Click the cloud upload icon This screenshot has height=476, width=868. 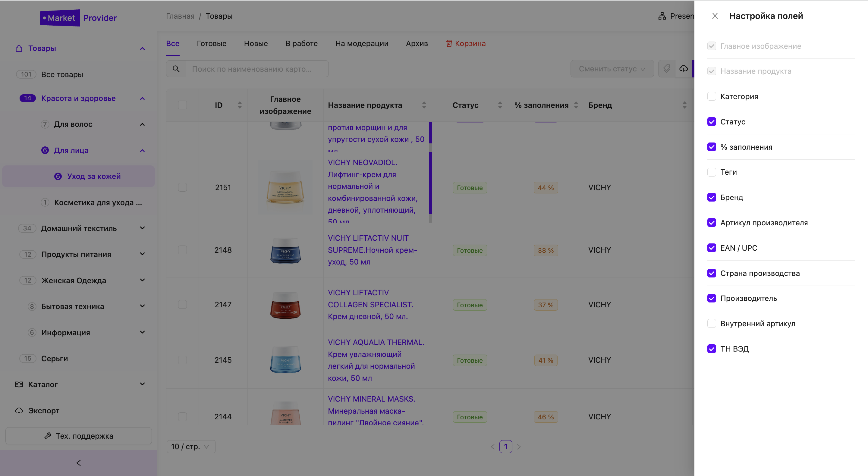(x=683, y=69)
